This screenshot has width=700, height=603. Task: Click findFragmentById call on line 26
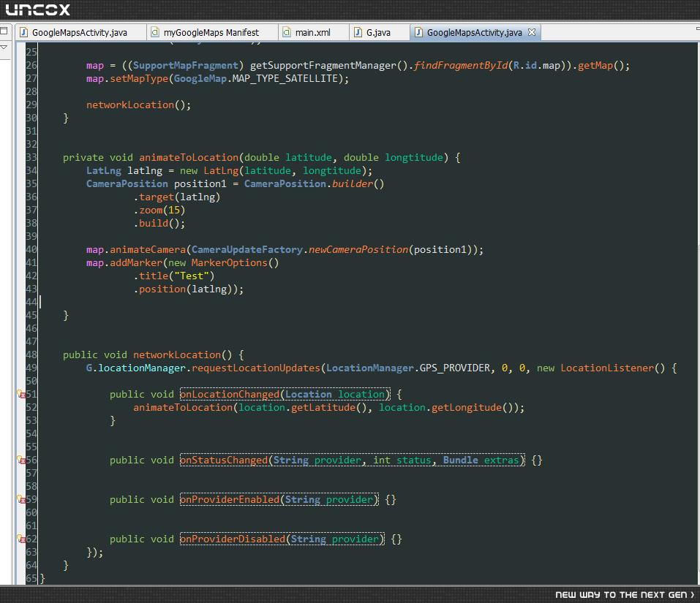point(461,66)
